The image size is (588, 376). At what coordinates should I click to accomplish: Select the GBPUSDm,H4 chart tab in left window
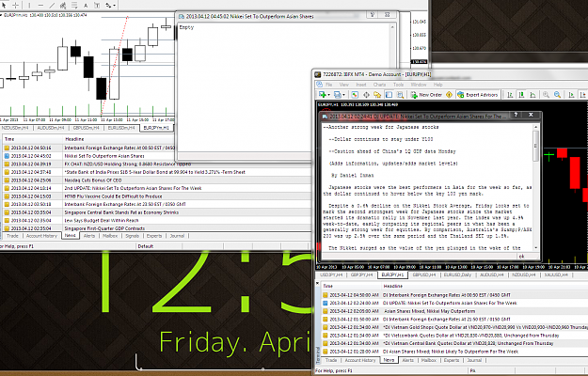pos(87,128)
